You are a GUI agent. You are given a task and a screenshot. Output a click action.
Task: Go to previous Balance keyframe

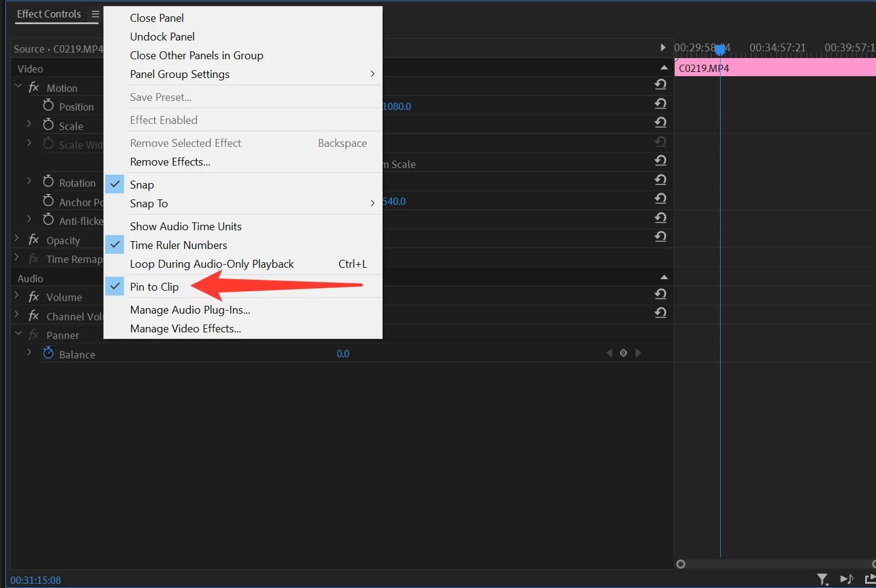(x=609, y=353)
